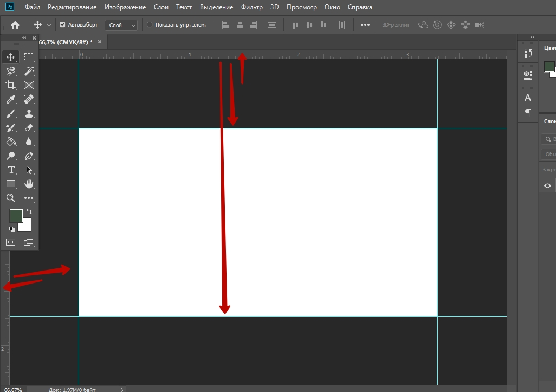Uncheck the Автовыбор checkbox
This screenshot has height=392, width=556.
[62, 25]
